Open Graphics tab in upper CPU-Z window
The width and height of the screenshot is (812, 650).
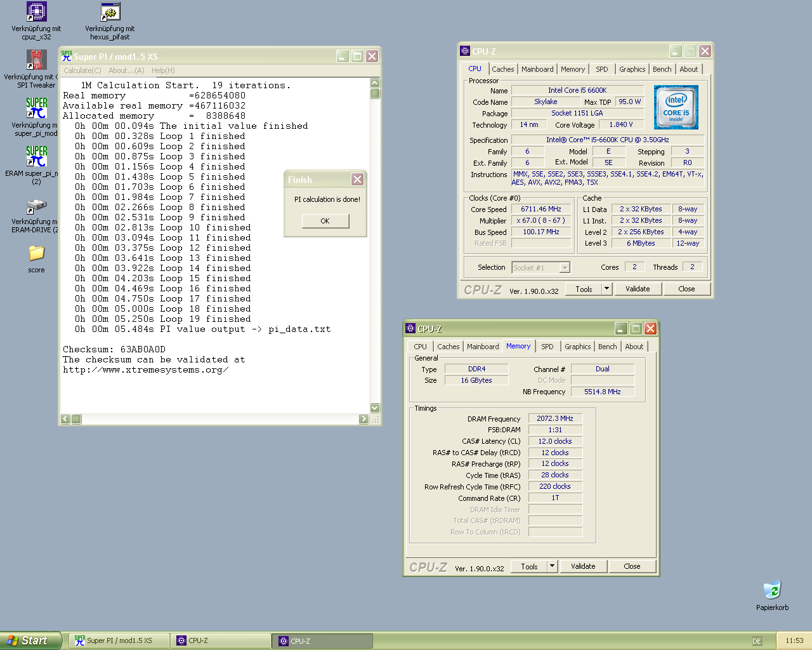tap(632, 69)
